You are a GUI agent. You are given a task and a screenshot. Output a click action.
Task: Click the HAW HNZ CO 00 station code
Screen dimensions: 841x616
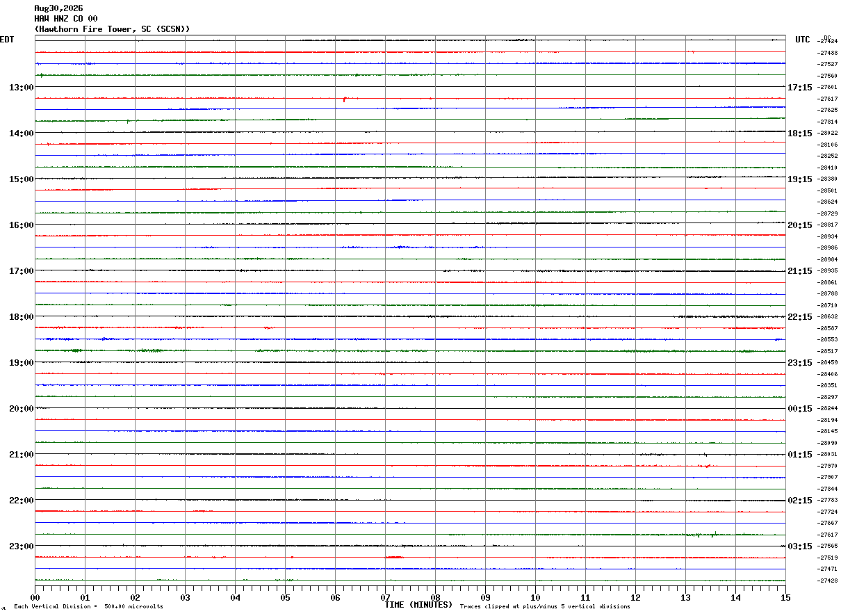click(x=66, y=19)
